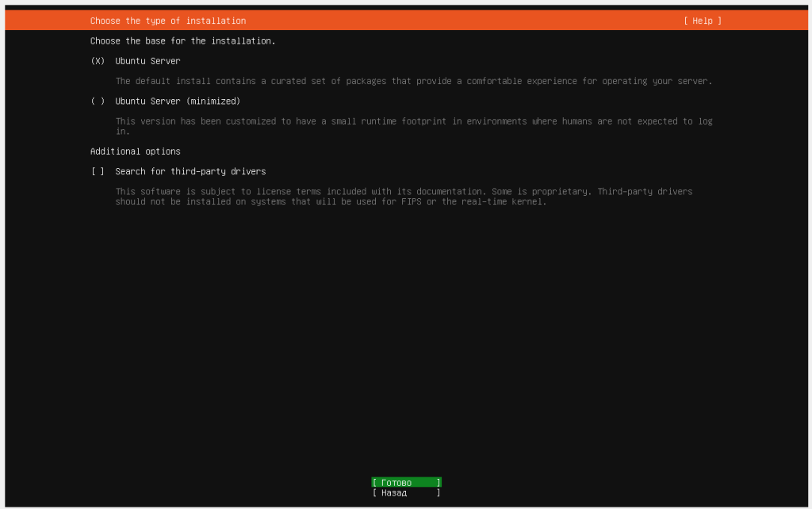Click the "Choose the type of installation" title
Image resolution: width=812 pixels, height=509 pixels.
[168, 21]
